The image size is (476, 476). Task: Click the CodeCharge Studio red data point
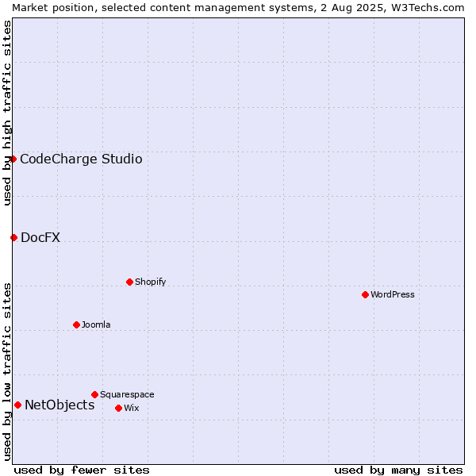pos(13,159)
